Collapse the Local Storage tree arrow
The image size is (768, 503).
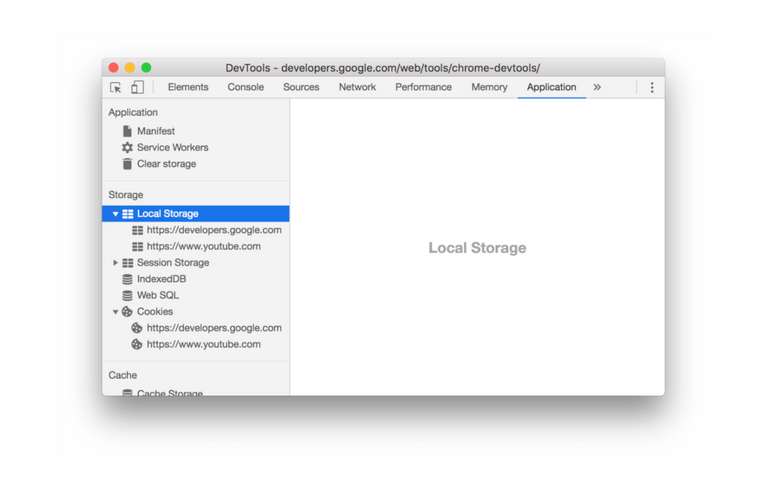[115, 214]
